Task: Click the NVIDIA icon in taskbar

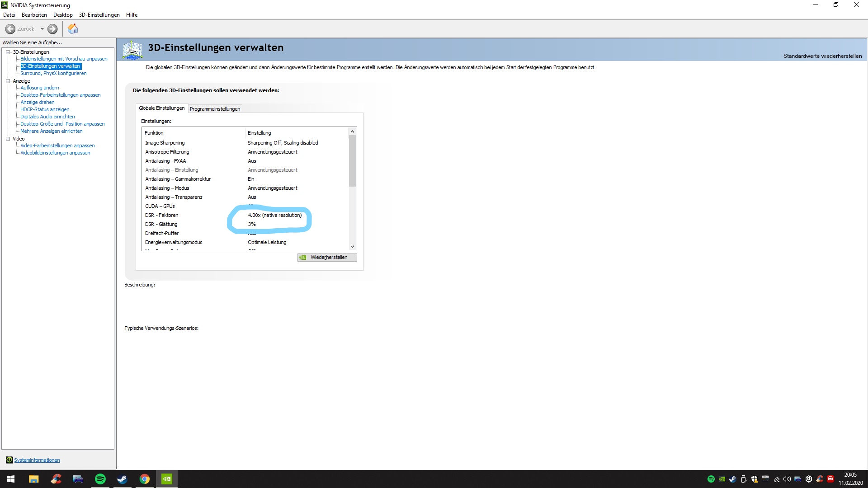Action: 166,479
